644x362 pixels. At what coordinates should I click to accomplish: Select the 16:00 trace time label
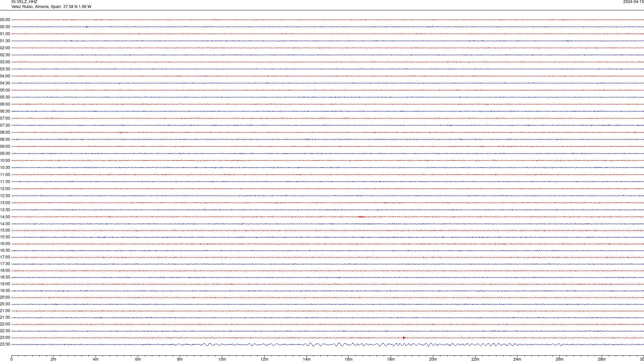click(5, 244)
